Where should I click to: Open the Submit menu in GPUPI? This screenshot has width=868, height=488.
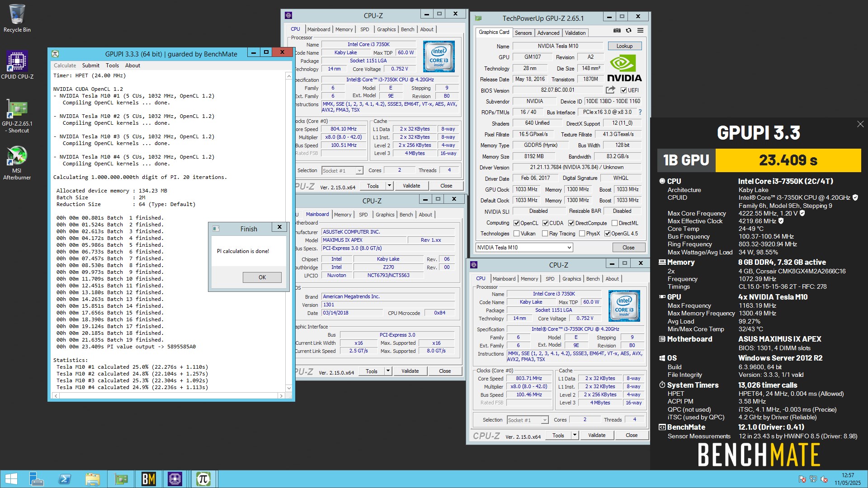(90, 66)
